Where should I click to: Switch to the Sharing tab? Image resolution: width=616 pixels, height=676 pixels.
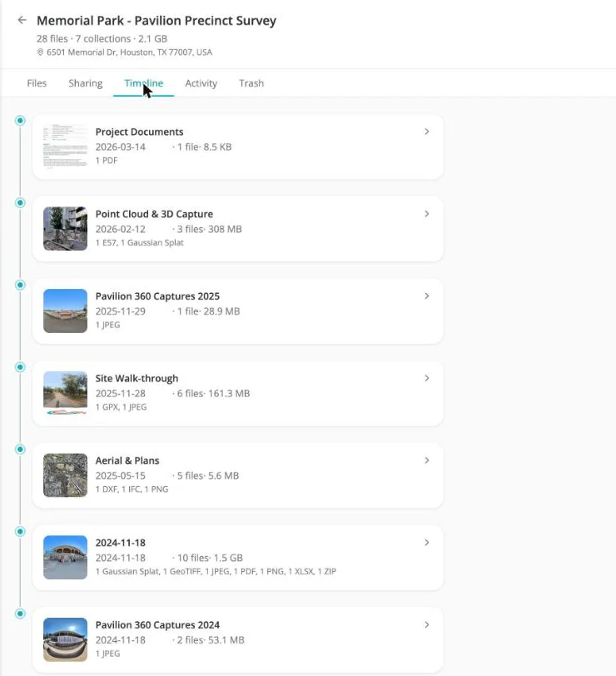click(x=86, y=83)
